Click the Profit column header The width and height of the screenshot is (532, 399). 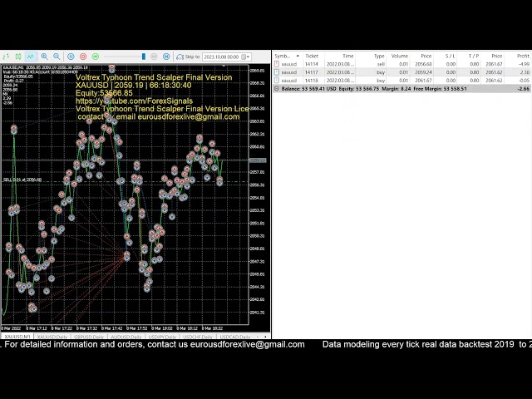(x=522, y=56)
